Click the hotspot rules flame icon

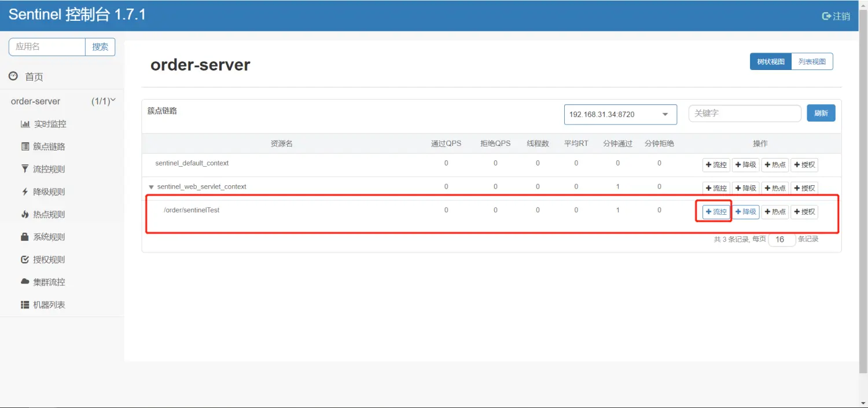pos(25,215)
